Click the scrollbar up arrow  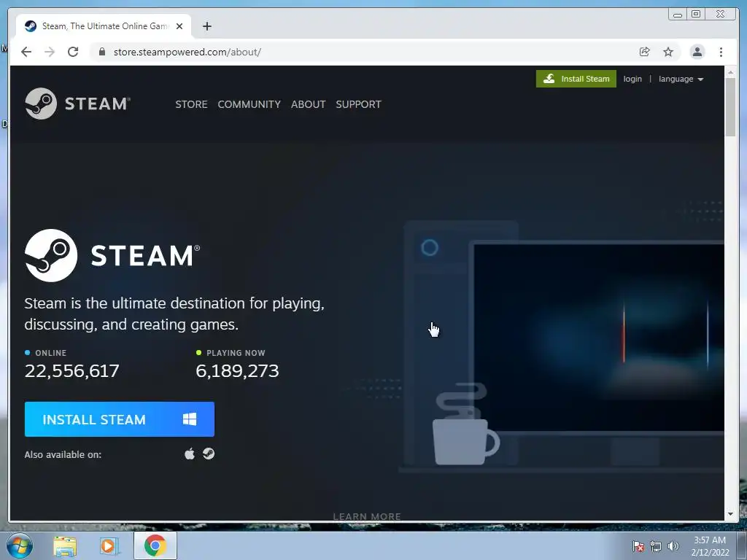click(x=730, y=73)
